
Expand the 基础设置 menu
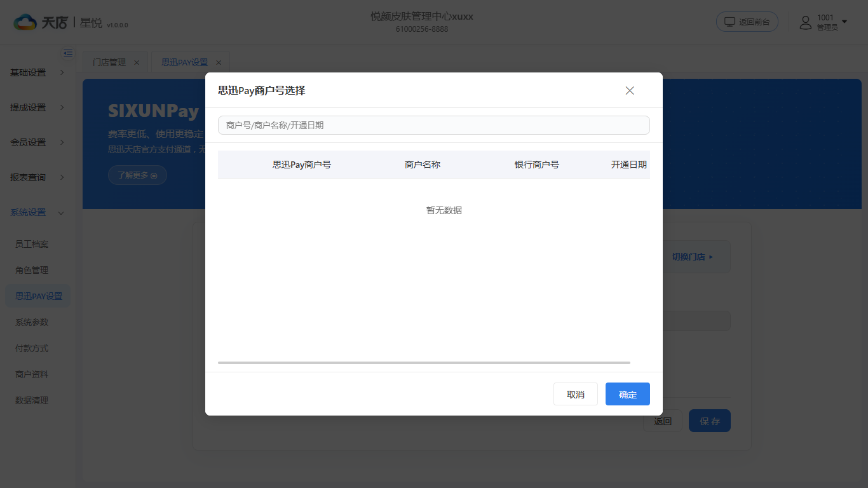(x=37, y=72)
